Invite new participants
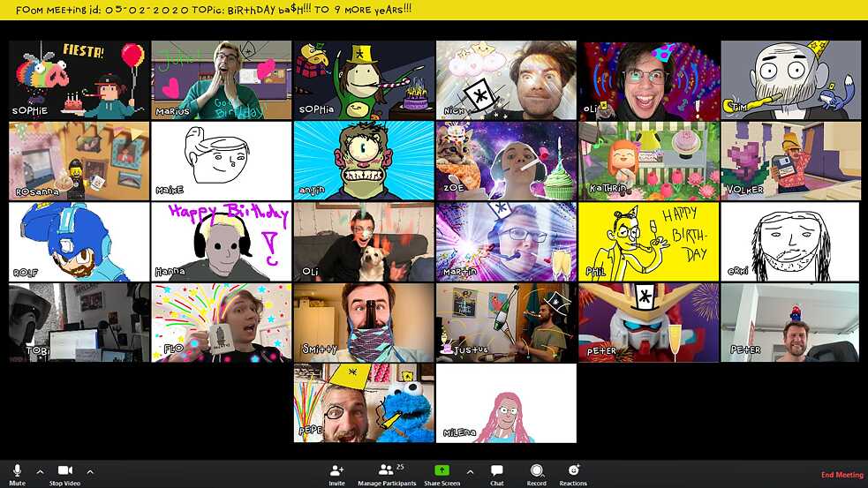 [x=336, y=475]
